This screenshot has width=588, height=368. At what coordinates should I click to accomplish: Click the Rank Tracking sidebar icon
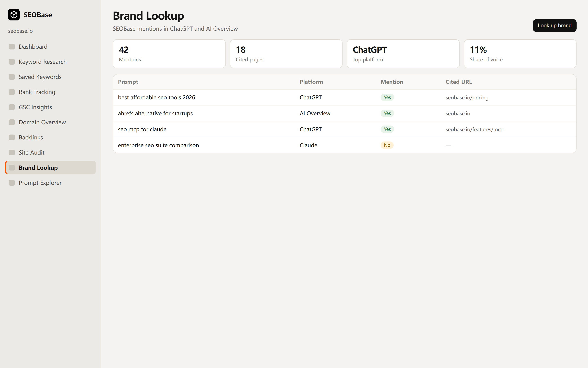tap(12, 92)
